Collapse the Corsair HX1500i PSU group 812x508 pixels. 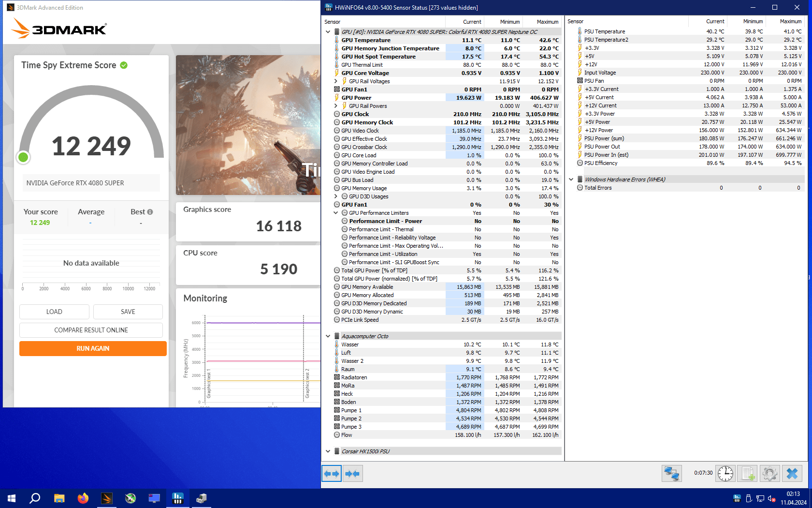coord(328,451)
